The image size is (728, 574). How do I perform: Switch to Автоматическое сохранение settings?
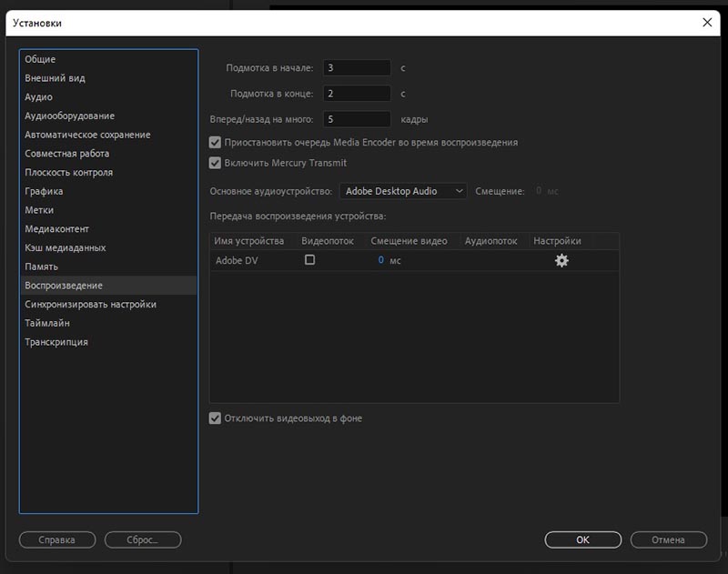[x=87, y=135]
